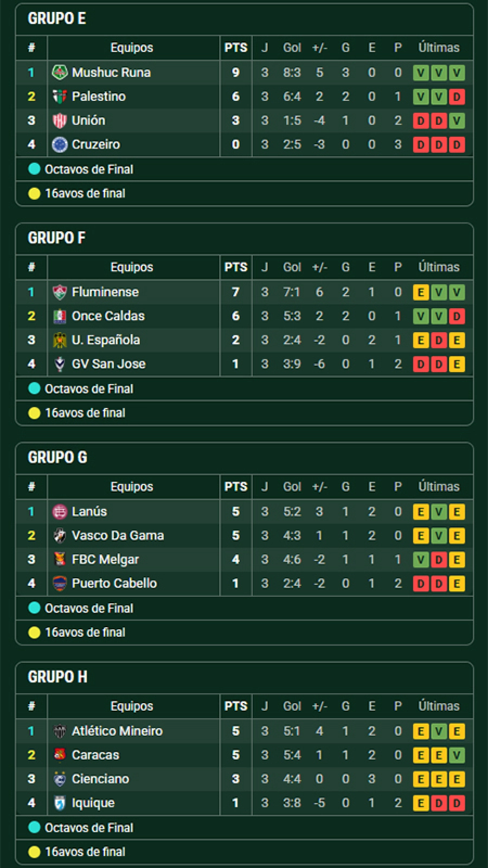Click the teal Octavos de Final legend dot in Grupo F

click(x=34, y=388)
